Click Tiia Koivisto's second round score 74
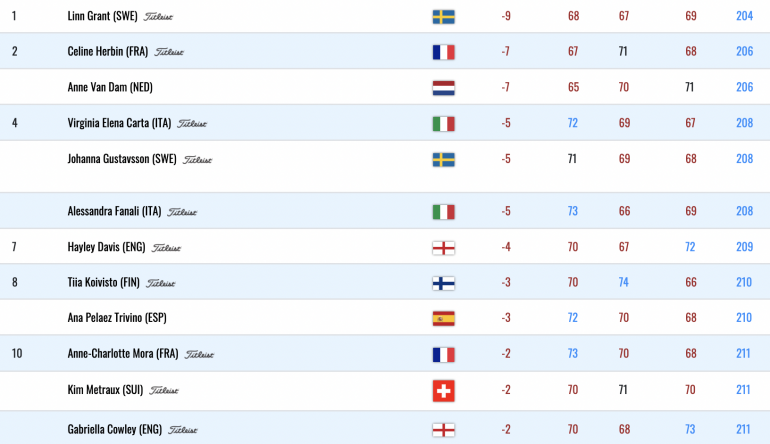The height and width of the screenshot is (444, 770). tap(623, 282)
